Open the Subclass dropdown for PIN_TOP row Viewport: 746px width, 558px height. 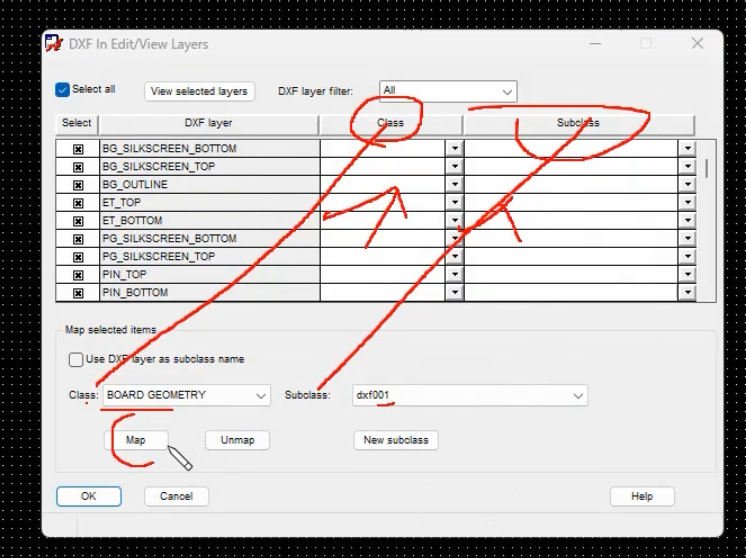[687, 274]
